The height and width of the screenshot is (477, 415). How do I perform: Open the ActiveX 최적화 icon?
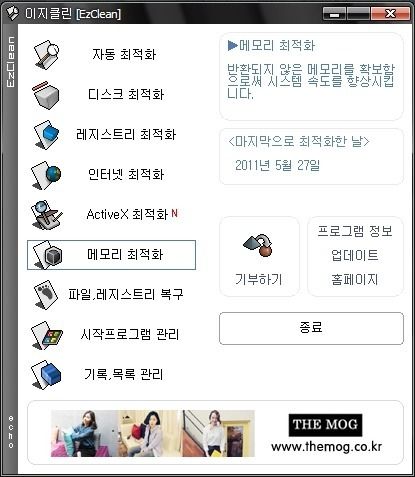(x=46, y=215)
